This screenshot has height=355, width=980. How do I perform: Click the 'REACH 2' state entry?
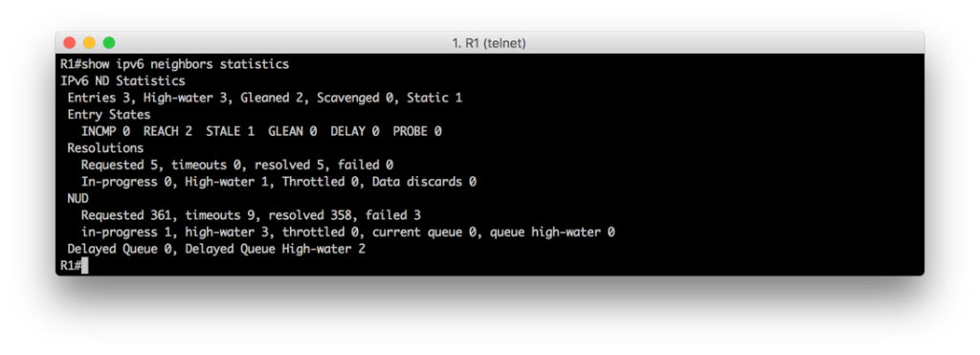pyautogui.click(x=167, y=131)
